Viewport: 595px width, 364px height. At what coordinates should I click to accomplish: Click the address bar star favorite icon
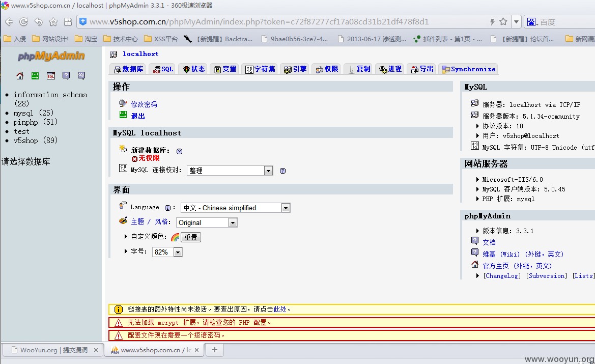click(503, 21)
